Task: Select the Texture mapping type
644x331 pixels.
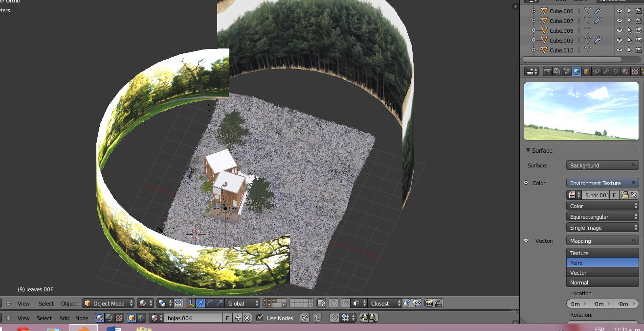Action: 602,253
